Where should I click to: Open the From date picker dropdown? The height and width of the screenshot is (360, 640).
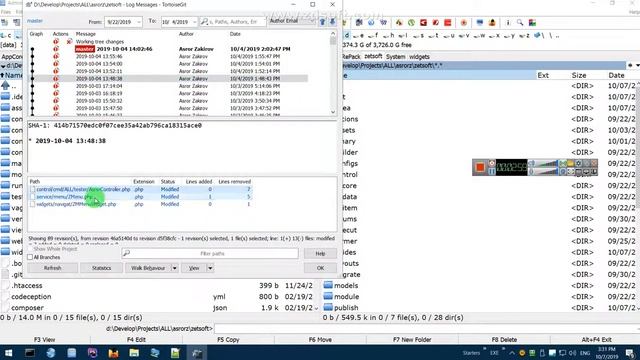(x=139, y=22)
